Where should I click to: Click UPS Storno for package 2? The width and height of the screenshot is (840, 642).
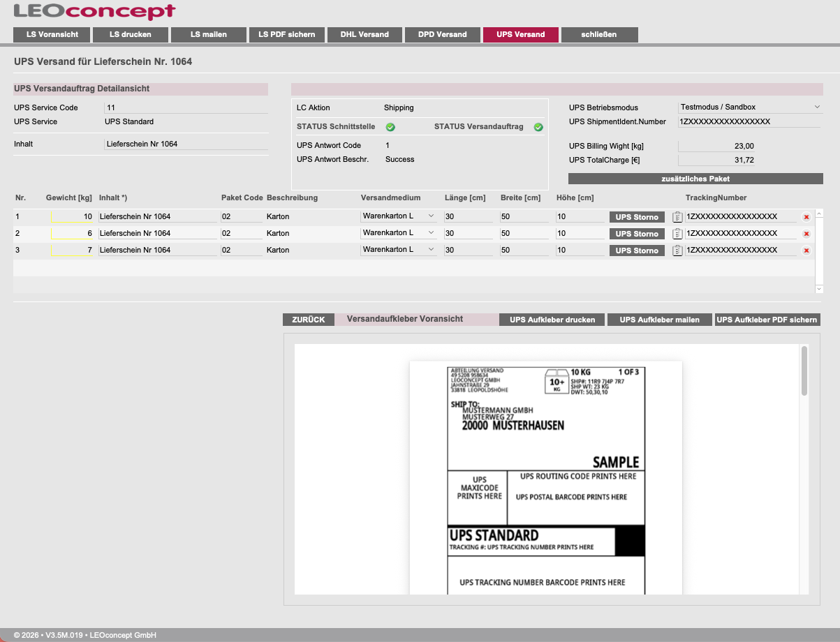tap(637, 234)
